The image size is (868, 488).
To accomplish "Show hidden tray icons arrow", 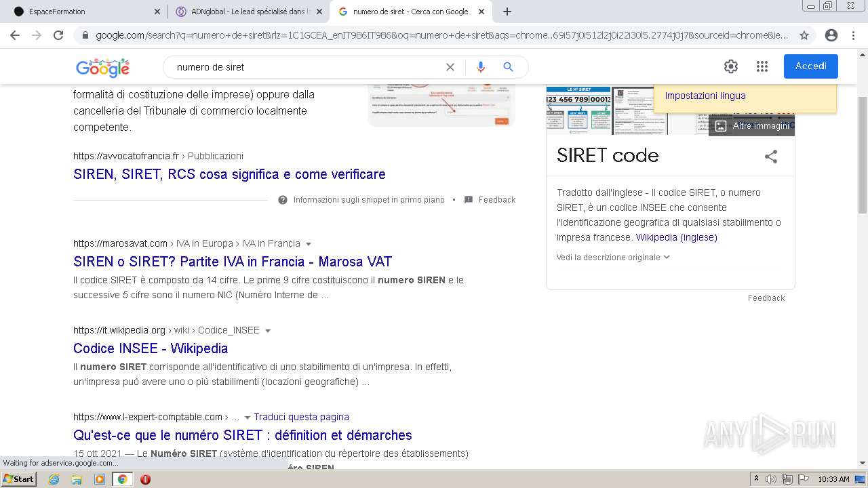I will pyautogui.click(x=756, y=479).
